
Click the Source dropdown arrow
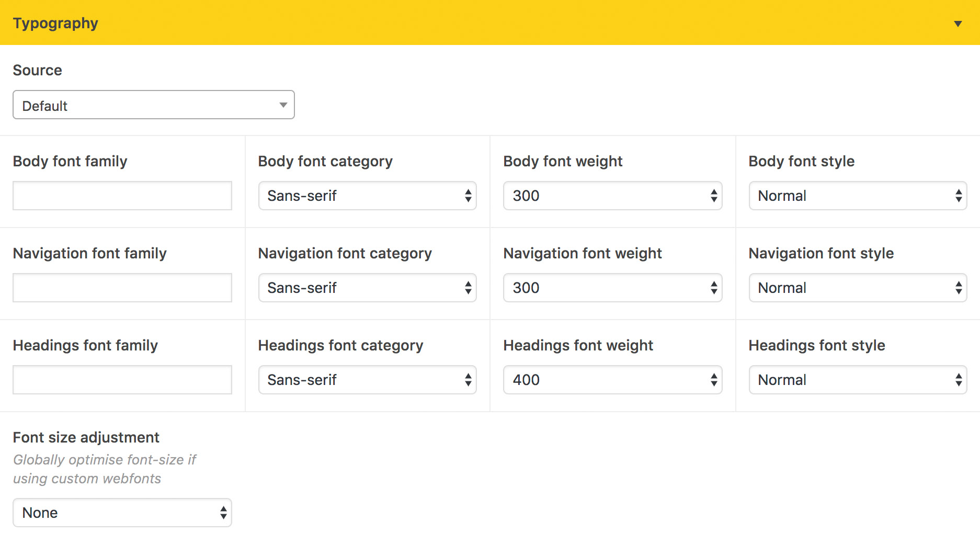coord(283,105)
